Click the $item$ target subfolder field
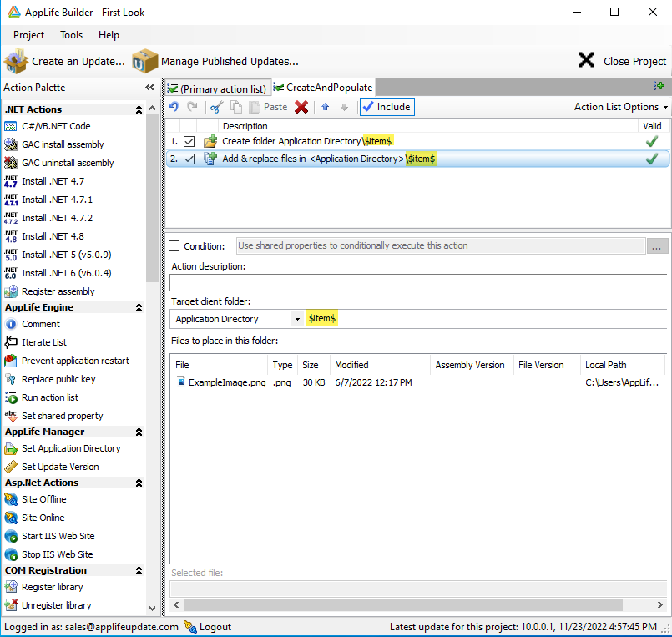 486,319
